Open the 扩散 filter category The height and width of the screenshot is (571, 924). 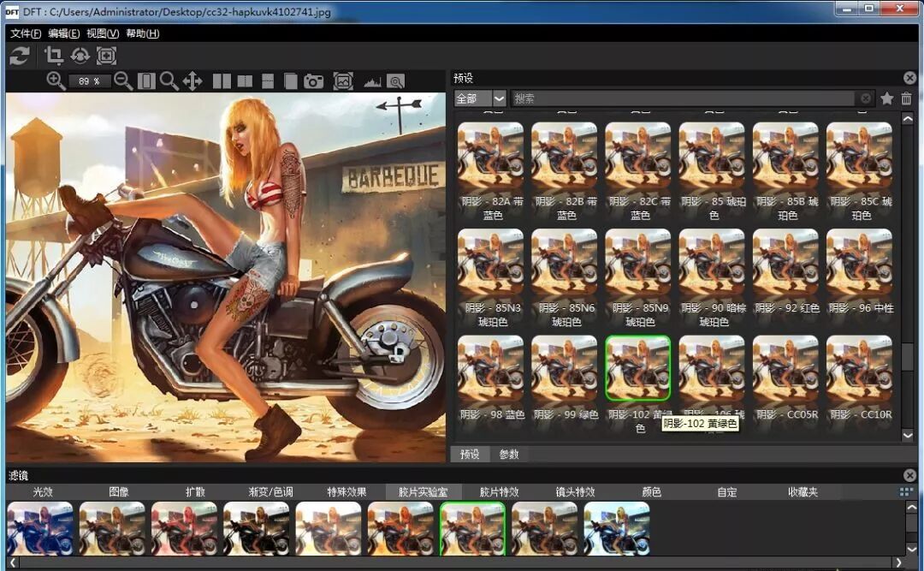195,492
